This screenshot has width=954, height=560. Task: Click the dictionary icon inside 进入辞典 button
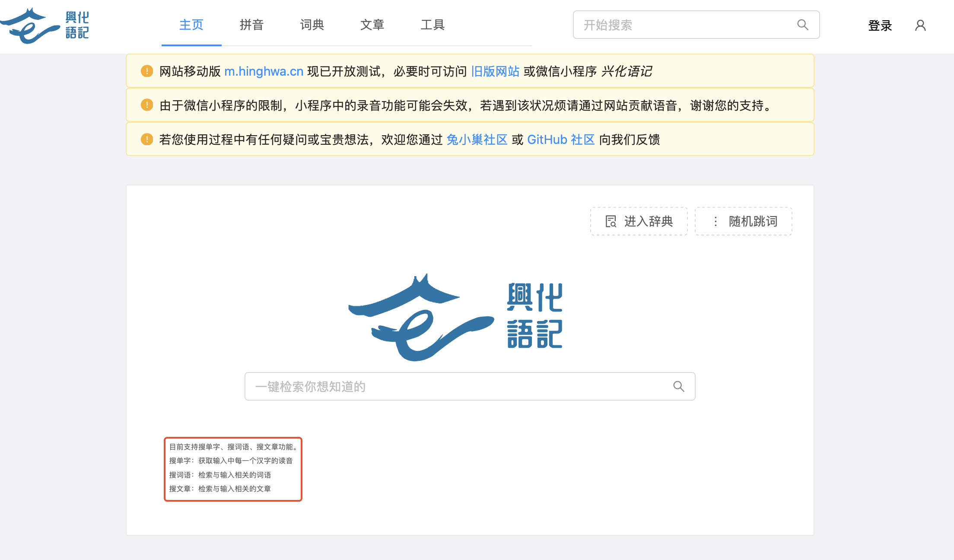(x=610, y=221)
